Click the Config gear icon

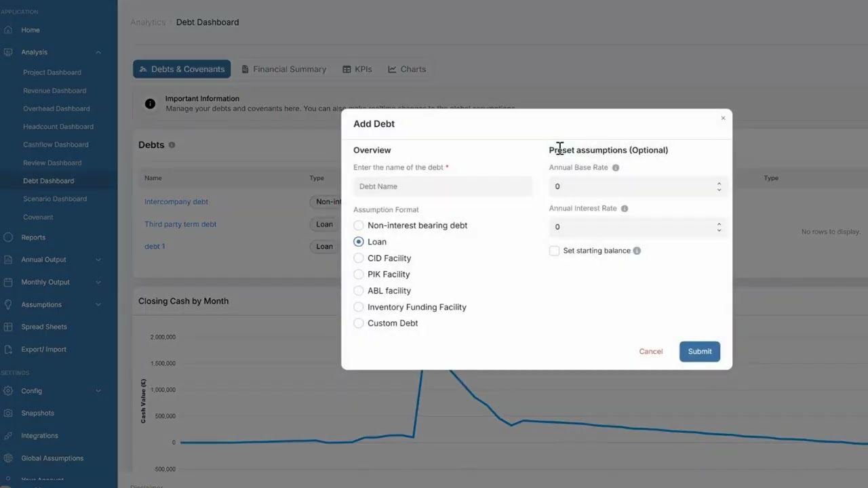click(x=8, y=391)
